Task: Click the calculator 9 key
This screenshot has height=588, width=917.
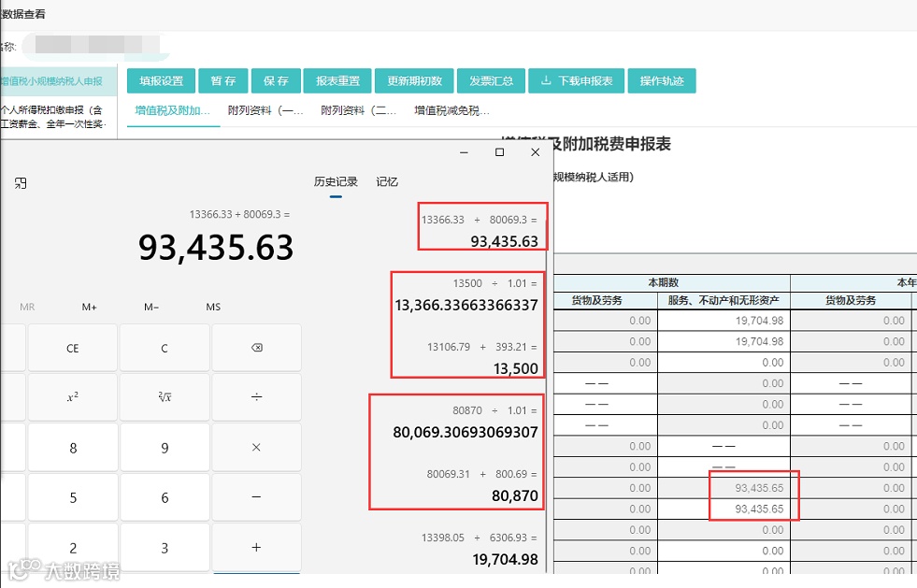Action: pyautogui.click(x=165, y=448)
